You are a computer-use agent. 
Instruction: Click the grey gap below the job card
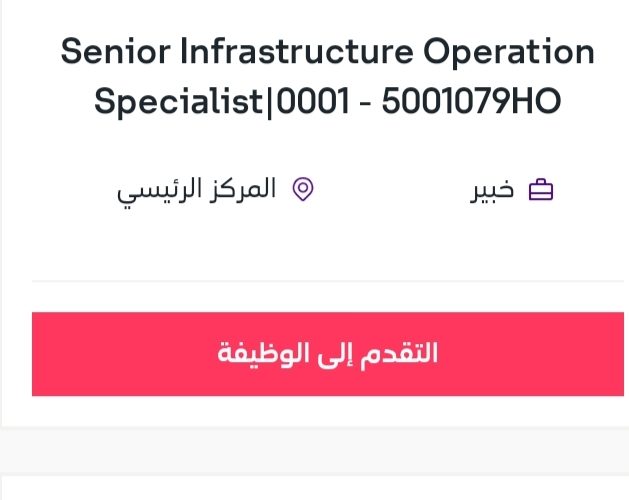pyautogui.click(x=314, y=451)
